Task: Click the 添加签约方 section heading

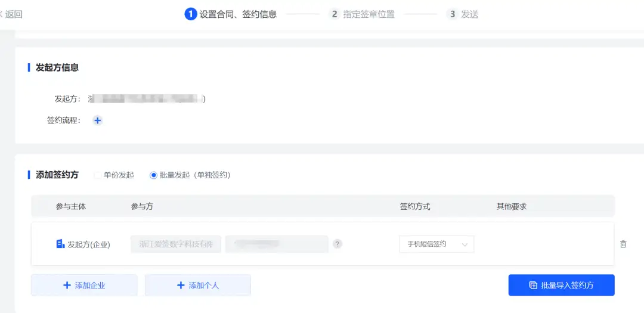Action: coord(57,175)
